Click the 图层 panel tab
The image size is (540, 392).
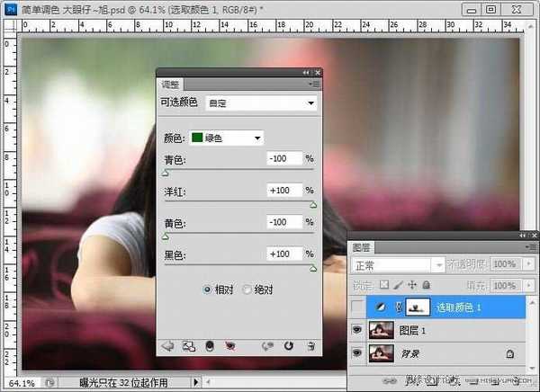[361, 245]
